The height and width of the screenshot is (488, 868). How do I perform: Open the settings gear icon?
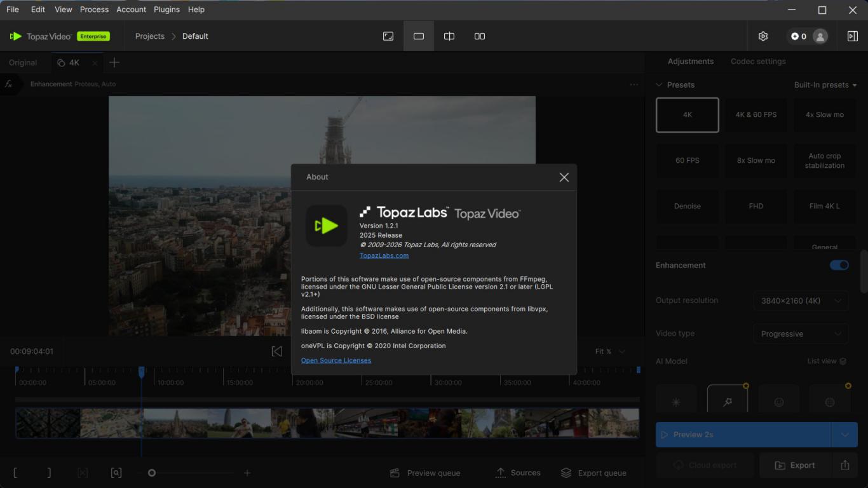763,36
